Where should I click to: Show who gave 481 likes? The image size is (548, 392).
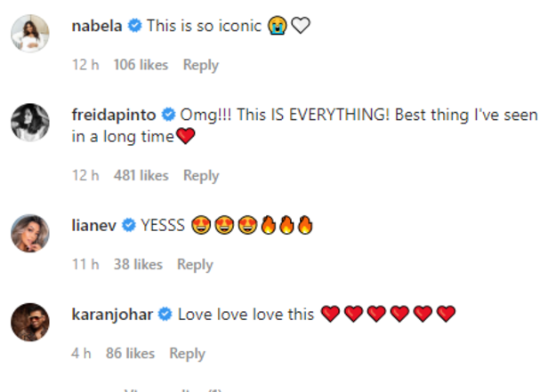click(x=141, y=175)
